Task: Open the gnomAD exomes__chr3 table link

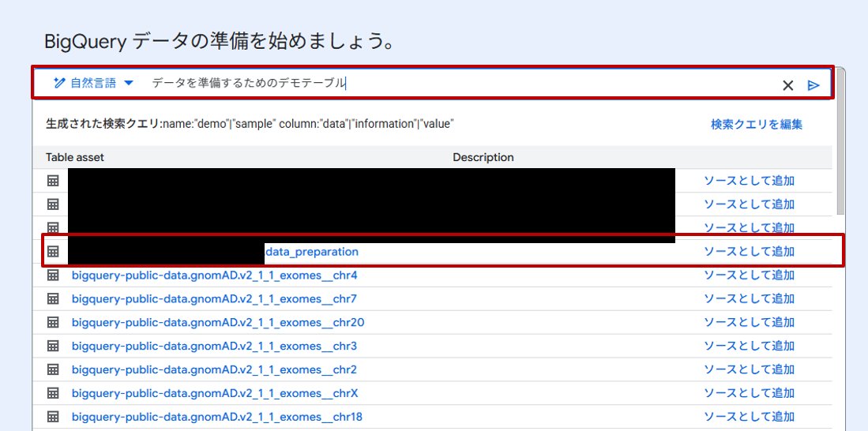Action: click(214, 347)
